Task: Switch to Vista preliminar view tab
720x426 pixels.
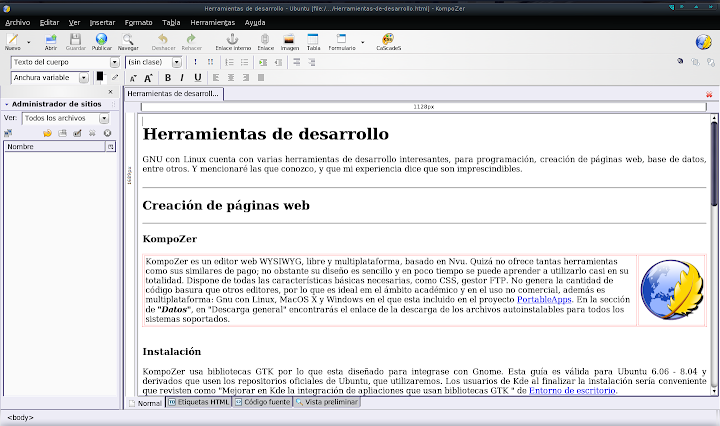Action: pos(326,402)
